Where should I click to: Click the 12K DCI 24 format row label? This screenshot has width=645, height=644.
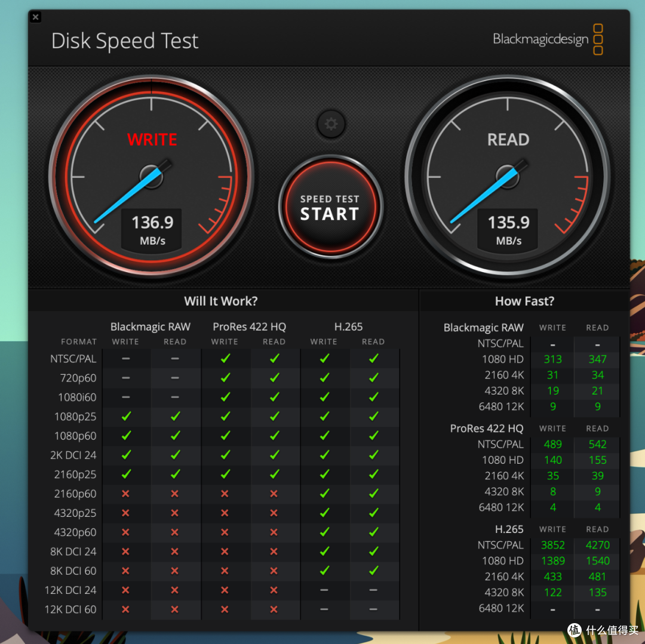[x=70, y=590]
